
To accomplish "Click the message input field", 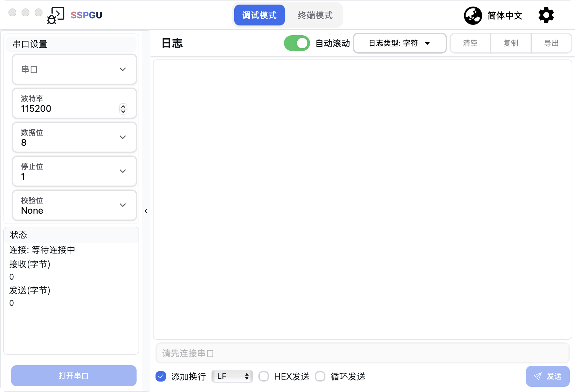I will click(362, 353).
